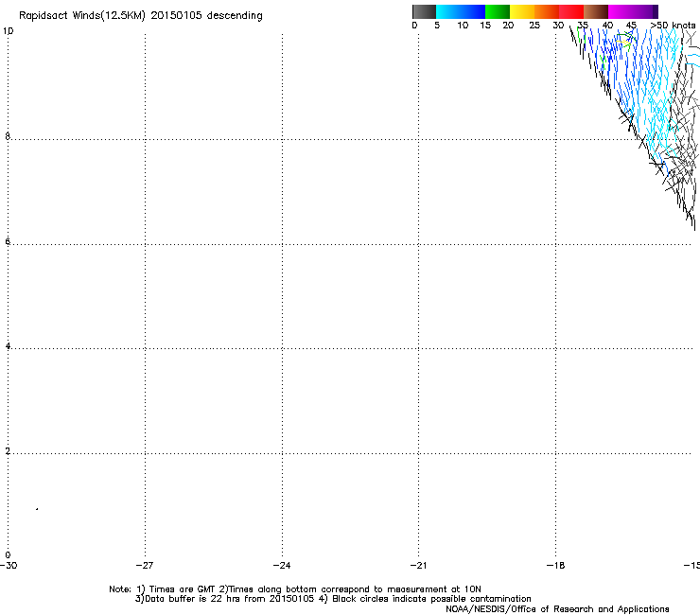Image resolution: width=700 pixels, height=615 pixels.
Task: Click the red 30-35 knots color band
Action: 571,11
